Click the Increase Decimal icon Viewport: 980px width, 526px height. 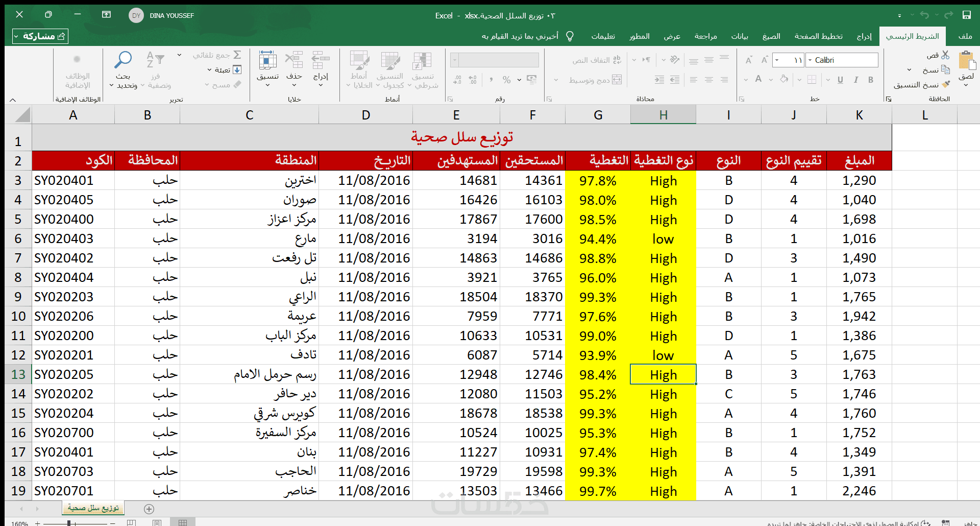tap(473, 80)
